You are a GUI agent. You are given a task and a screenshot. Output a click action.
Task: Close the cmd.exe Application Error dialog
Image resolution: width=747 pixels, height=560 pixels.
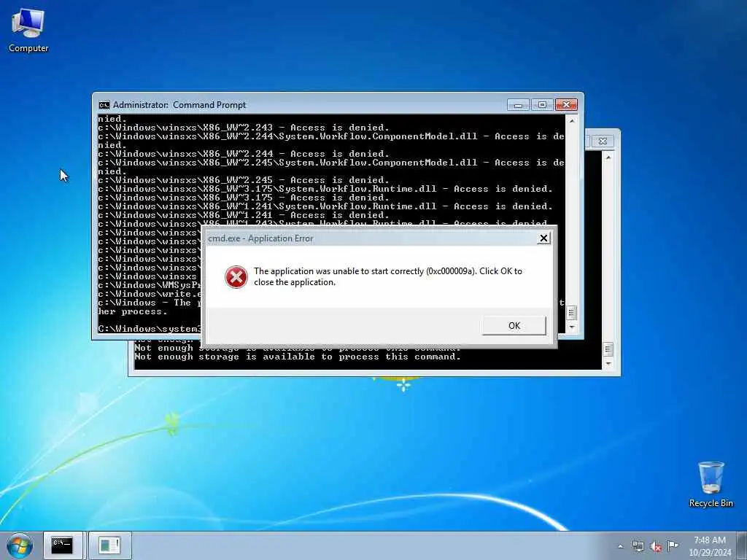(543, 238)
